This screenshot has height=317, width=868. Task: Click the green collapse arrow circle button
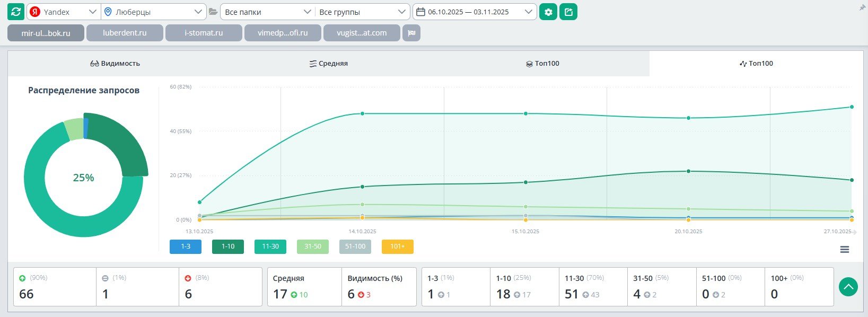pyautogui.click(x=848, y=287)
